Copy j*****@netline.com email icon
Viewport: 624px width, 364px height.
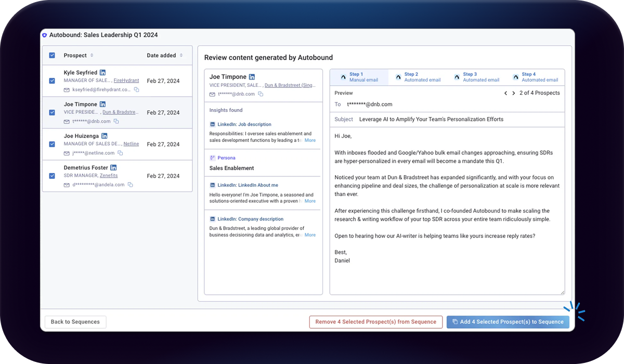(x=120, y=153)
